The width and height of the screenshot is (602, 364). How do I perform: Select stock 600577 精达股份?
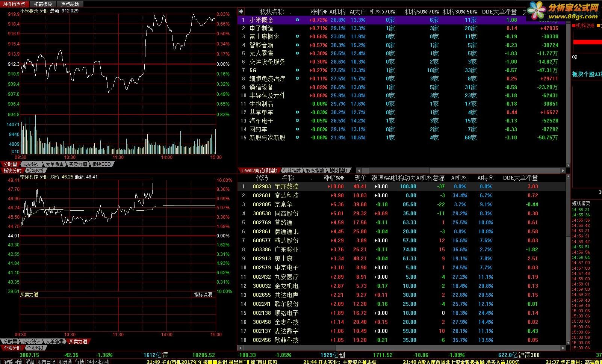[x=401, y=240]
